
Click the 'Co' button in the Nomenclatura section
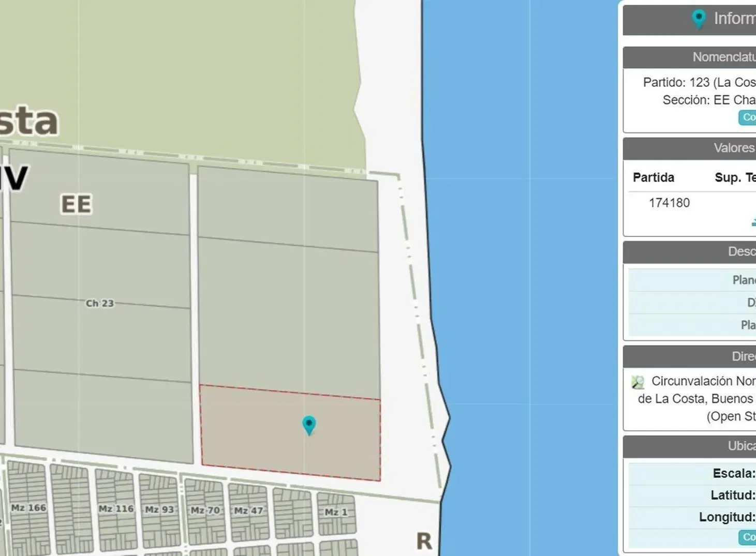coord(747,117)
